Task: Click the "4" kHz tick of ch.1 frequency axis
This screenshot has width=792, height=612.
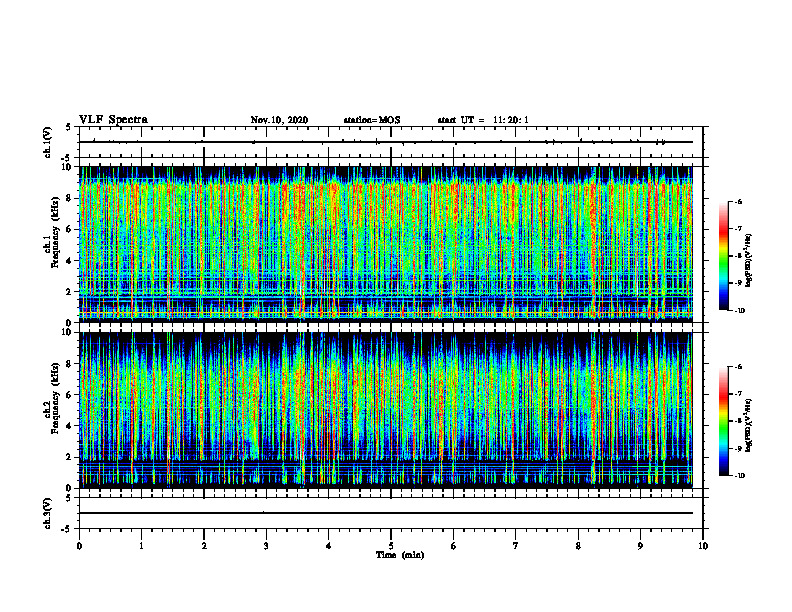Action: [x=70, y=261]
